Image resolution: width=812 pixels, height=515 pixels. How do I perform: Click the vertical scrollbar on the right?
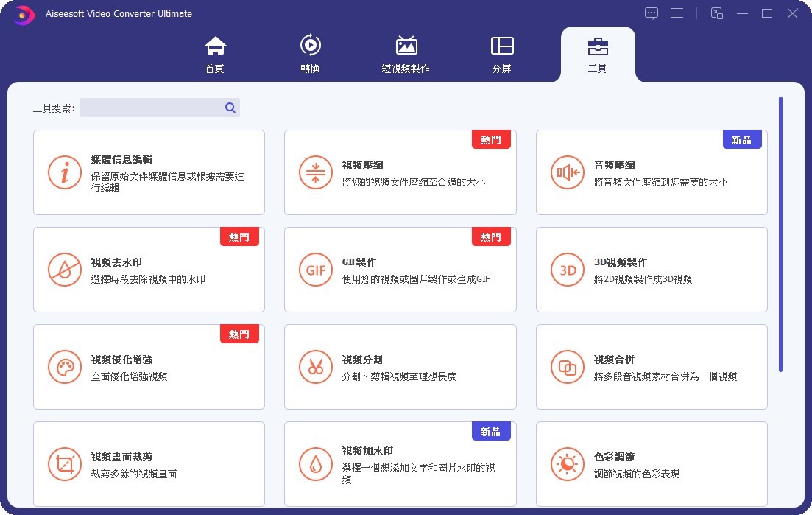pyautogui.click(x=780, y=234)
